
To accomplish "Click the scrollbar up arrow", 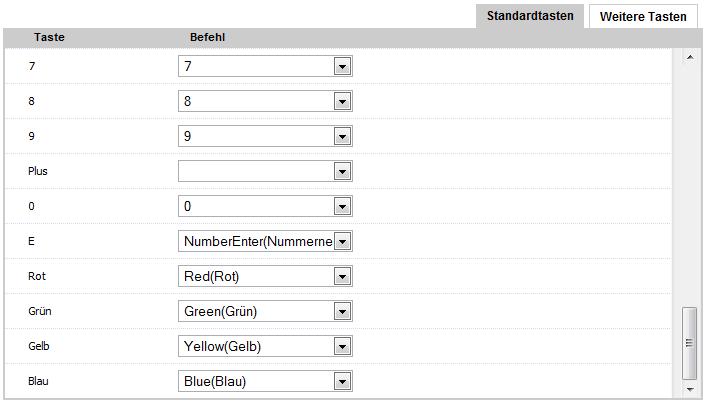I will [689, 58].
